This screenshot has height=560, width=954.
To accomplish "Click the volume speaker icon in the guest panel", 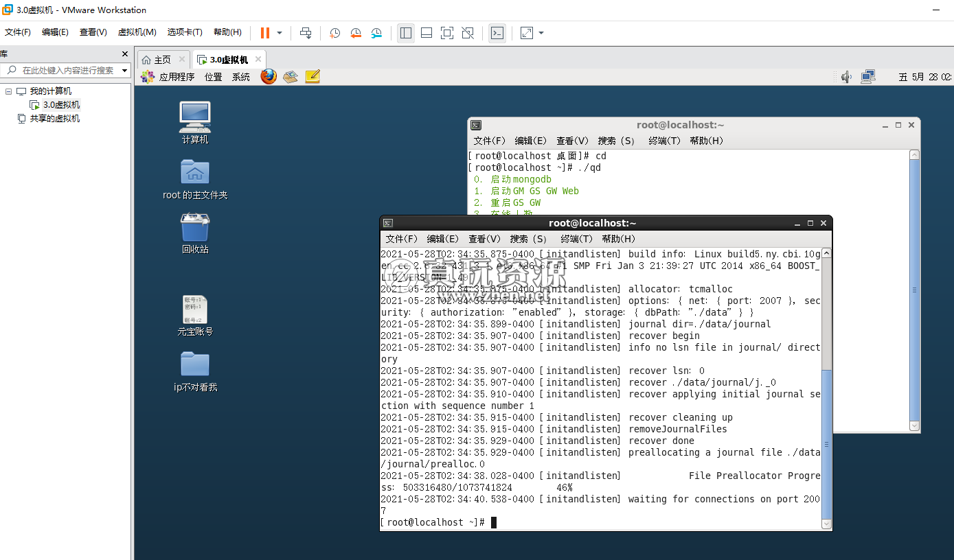I will 847,77.
